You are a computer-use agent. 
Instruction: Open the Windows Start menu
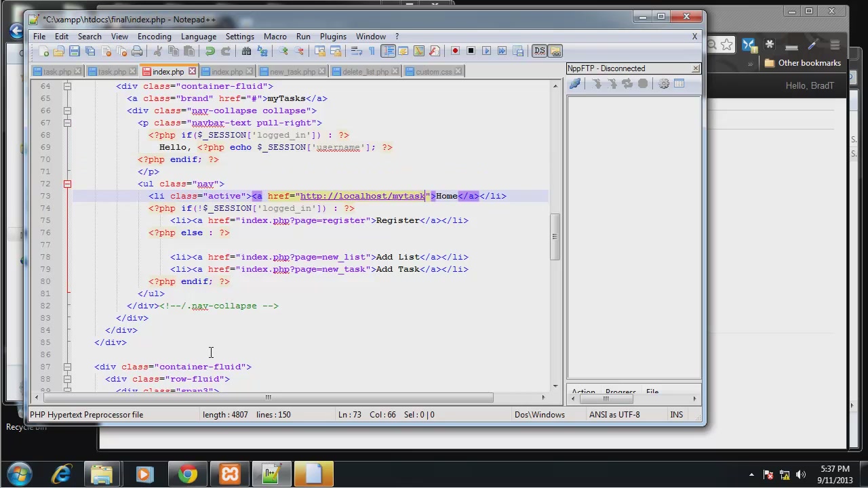[x=18, y=474]
